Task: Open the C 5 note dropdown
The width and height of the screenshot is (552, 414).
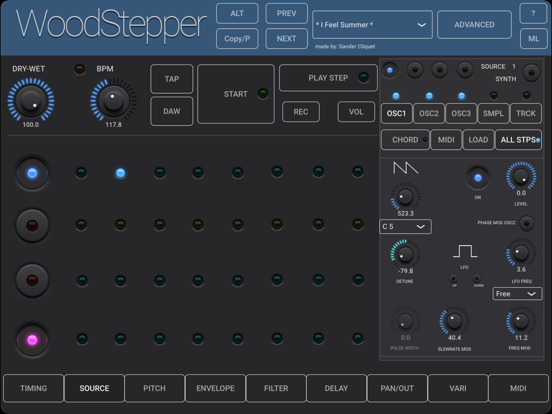Action: pos(406,226)
